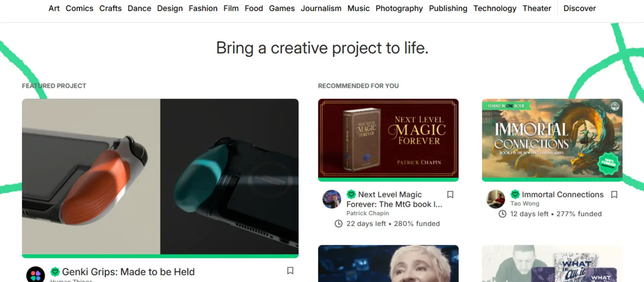Open Genki Grips featured project image
Image resolution: width=644 pixels, height=282 pixels.
tap(160, 177)
